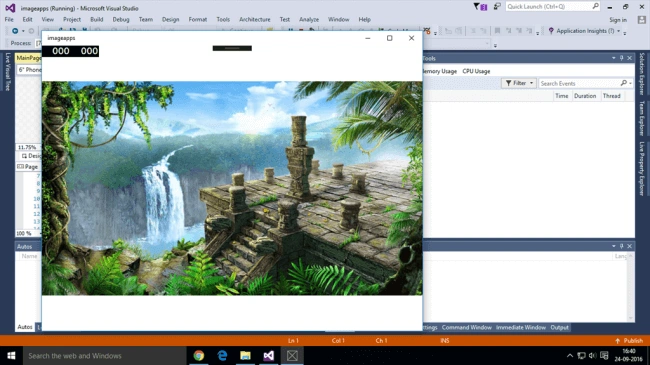Open the Solution Explorer side tab

(x=642, y=74)
